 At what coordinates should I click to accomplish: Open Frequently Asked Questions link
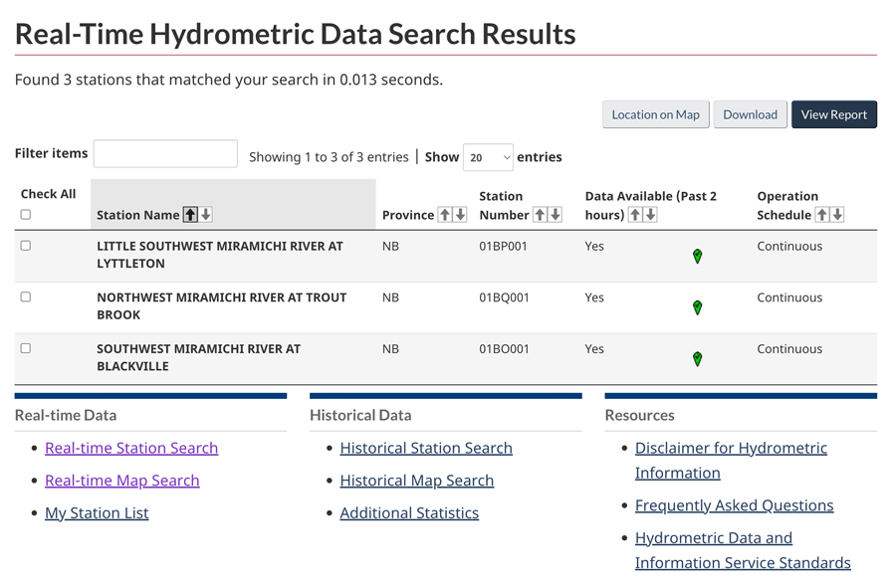pos(734,505)
